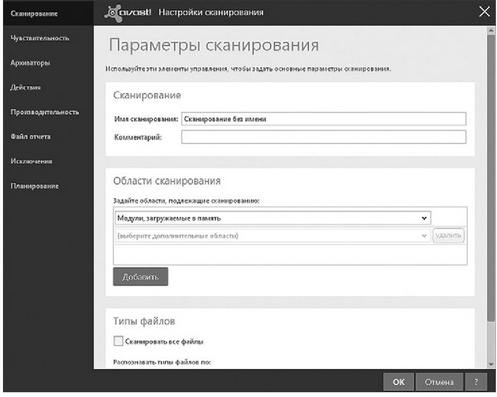Go to Производительность settings

(x=45, y=112)
